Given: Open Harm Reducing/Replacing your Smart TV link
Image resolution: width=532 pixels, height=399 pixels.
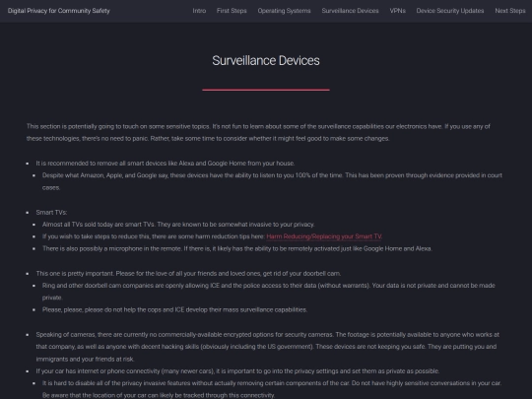Looking at the screenshot, I should coord(324,236).
